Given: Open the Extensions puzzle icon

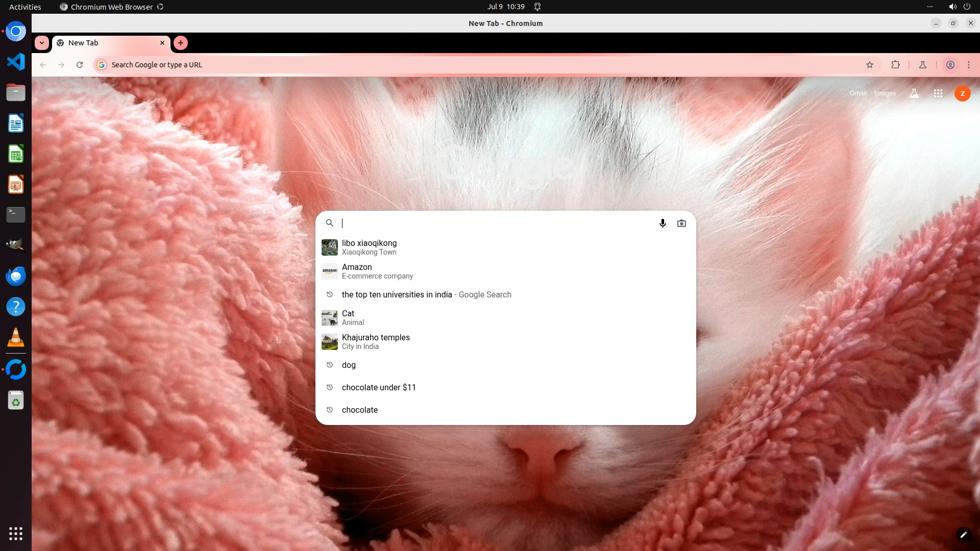Looking at the screenshot, I should (x=895, y=65).
